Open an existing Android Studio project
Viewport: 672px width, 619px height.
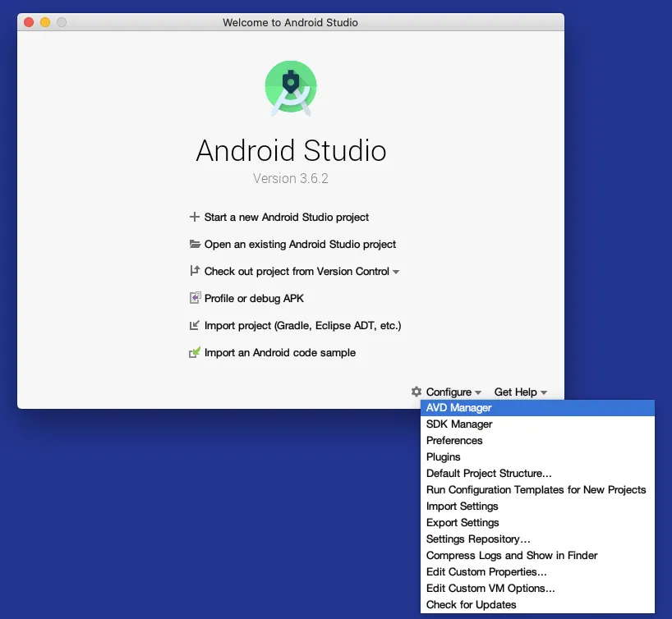[300, 244]
